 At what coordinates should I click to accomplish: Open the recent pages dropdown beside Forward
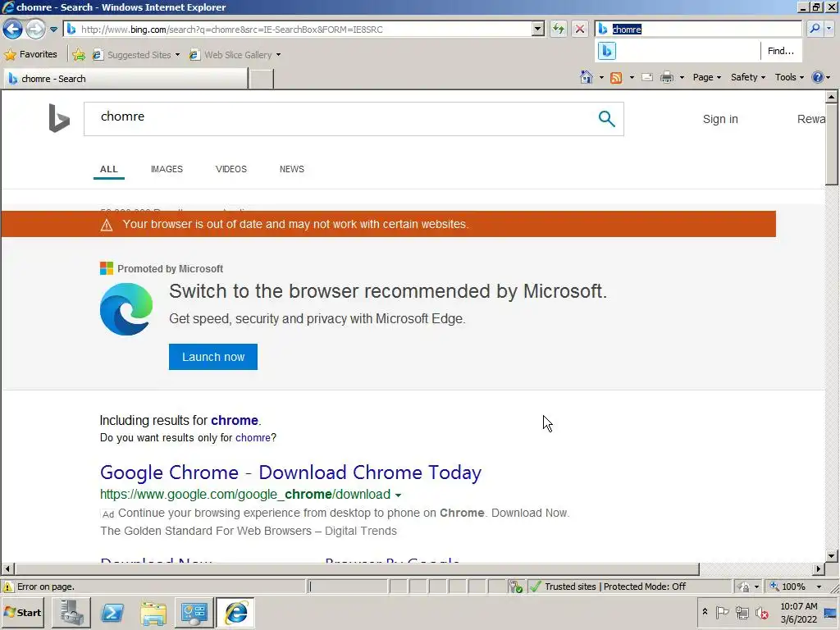point(53,30)
